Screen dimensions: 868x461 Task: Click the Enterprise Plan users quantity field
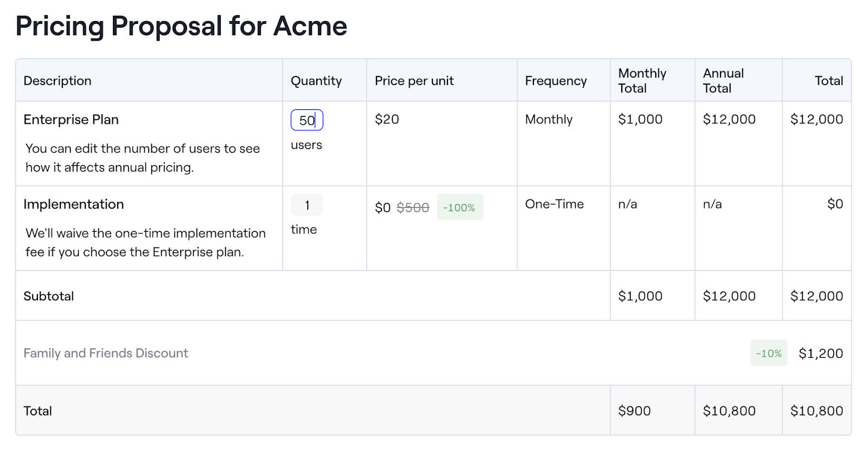[307, 120]
